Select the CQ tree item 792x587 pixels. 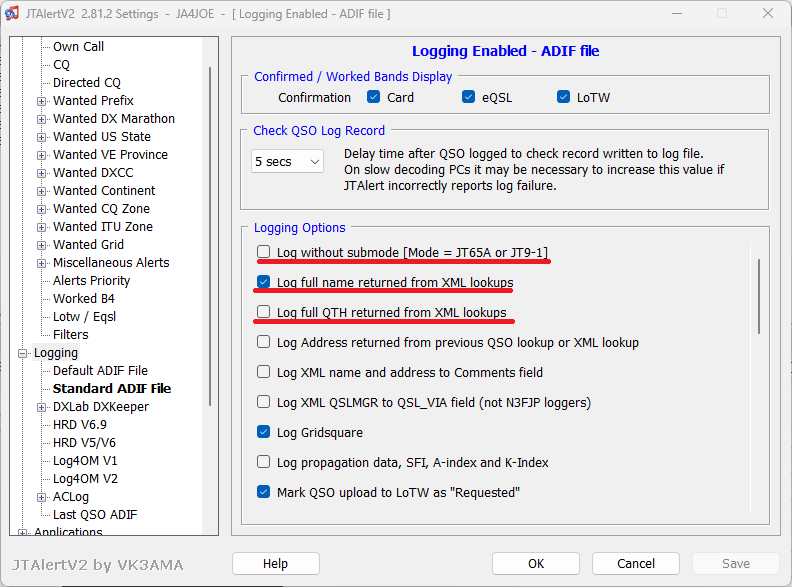[x=61, y=65]
